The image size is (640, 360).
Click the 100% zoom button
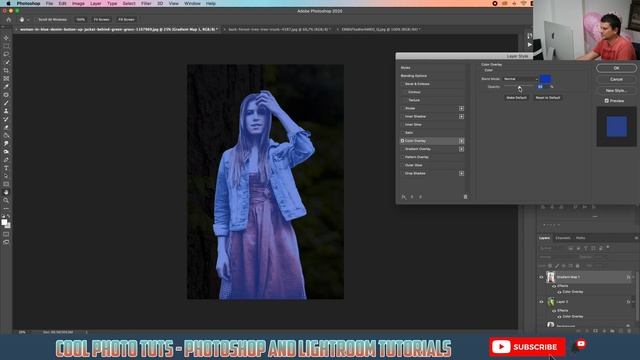(80, 20)
